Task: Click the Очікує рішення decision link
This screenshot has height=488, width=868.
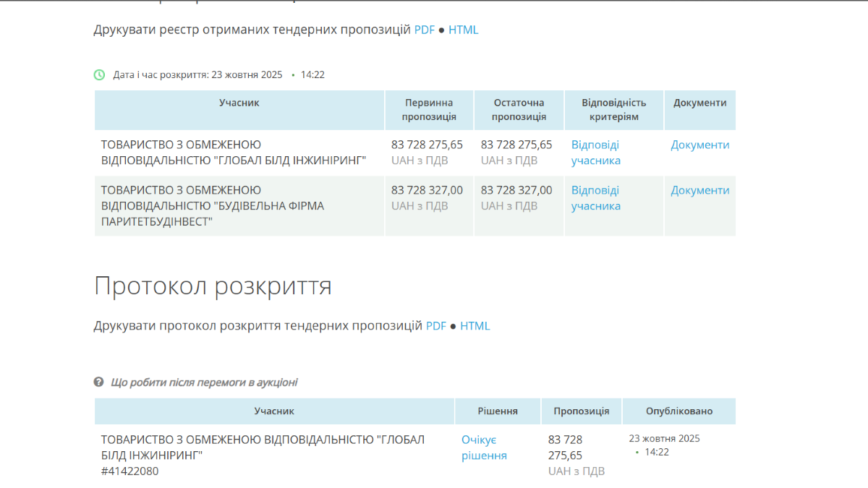Action: pyautogui.click(x=484, y=448)
